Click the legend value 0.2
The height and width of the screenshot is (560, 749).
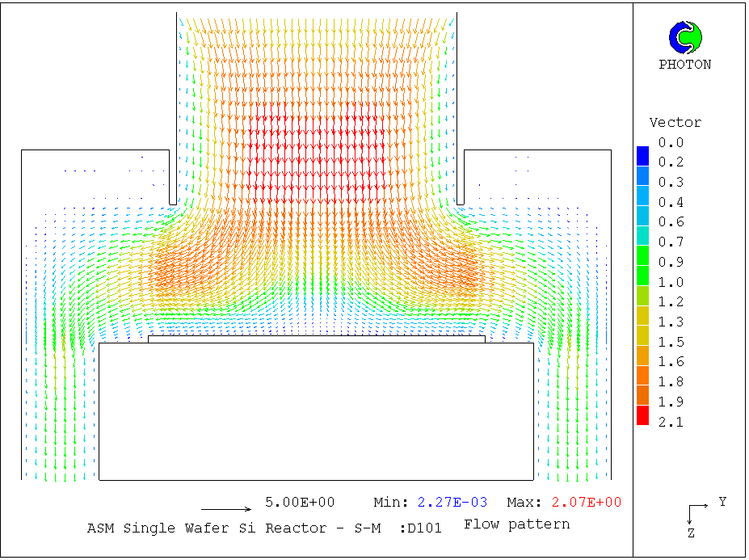point(671,162)
